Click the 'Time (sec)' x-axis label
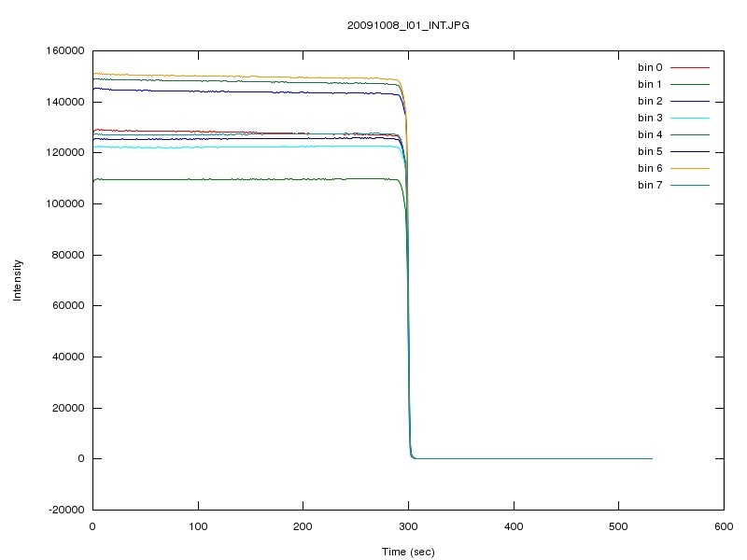Viewport: 747px width, 560px height. (408, 552)
